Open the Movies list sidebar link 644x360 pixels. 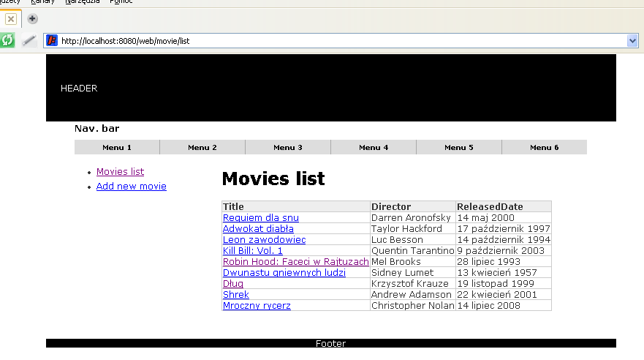pos(120,171)
